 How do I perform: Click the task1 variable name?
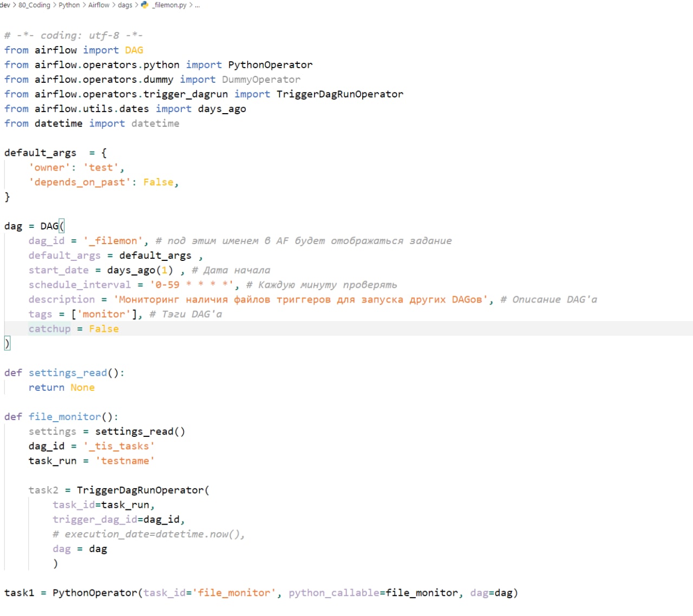click(x=19, y=592)
